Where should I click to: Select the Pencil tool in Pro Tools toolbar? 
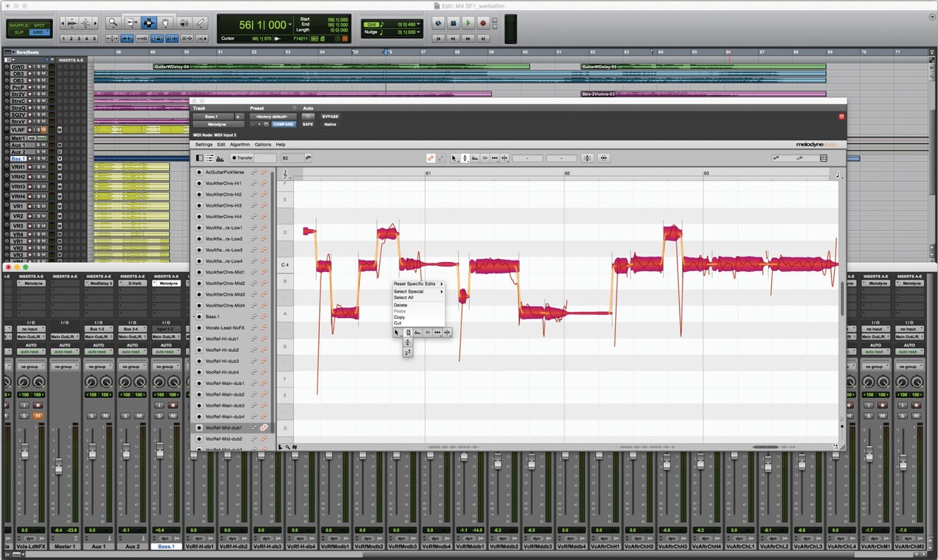(x=201, y=23)
